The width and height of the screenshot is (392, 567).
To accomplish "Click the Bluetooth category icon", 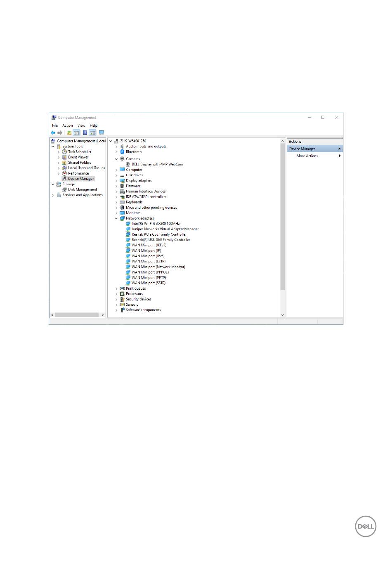I will coord(122,152).
